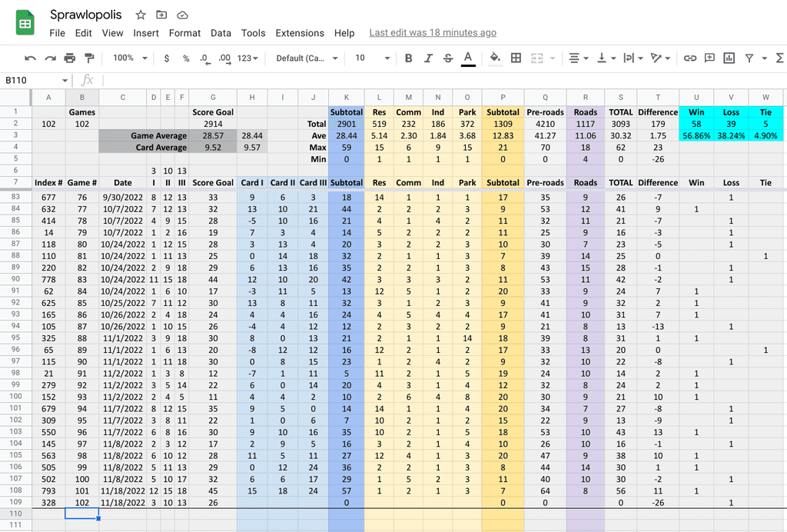Click the Functions sigma icon
The height and width of the screenshot is (532, 787).
779,58
